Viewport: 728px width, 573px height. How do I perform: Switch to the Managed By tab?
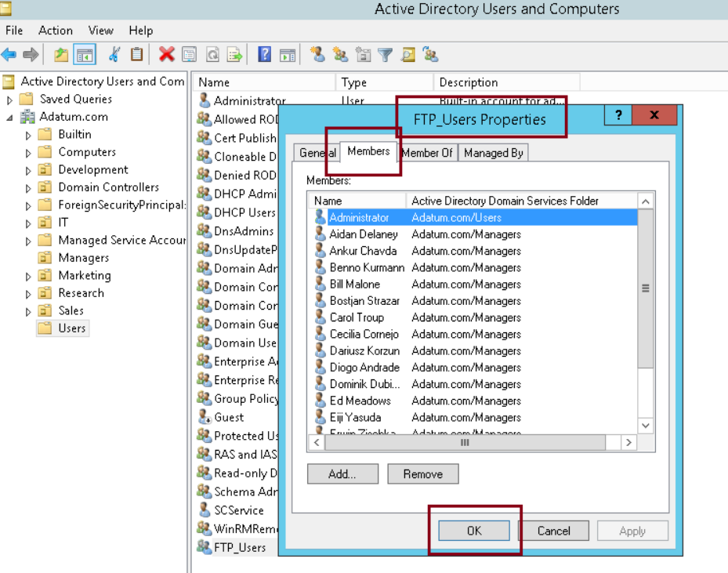click(x=494, y=153)
